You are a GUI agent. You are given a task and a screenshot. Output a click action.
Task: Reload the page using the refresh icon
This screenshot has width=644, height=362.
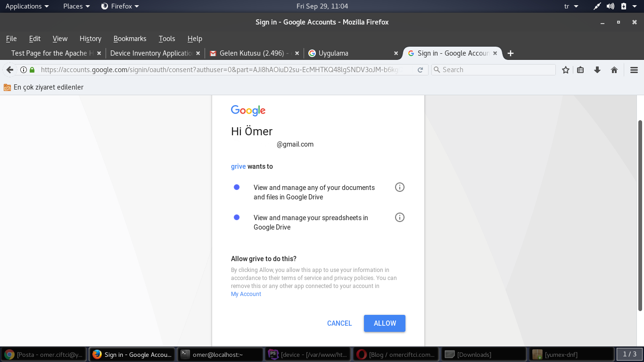(420, 70)
